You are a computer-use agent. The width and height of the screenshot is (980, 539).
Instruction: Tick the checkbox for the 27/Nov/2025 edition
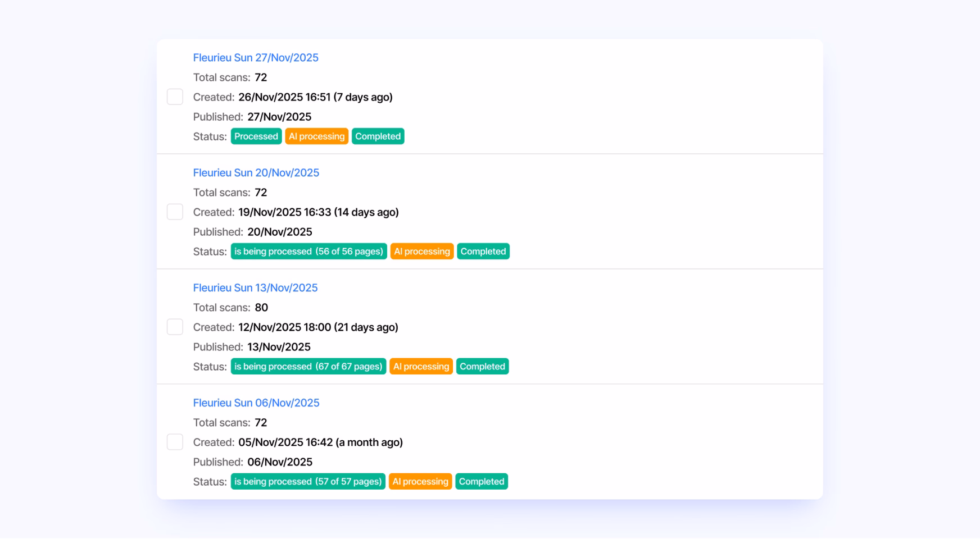(175, 97)
